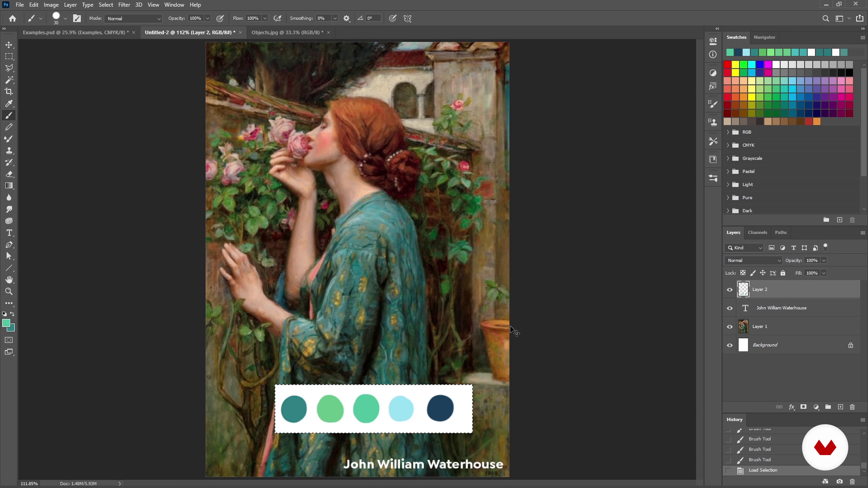Select the Hand tool
The image size is (868, 488).
(9, 280)
